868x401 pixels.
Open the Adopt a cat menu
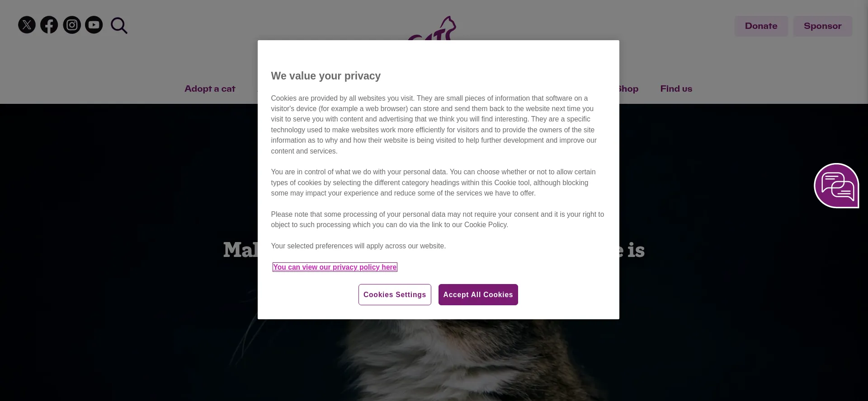[210, 89]
